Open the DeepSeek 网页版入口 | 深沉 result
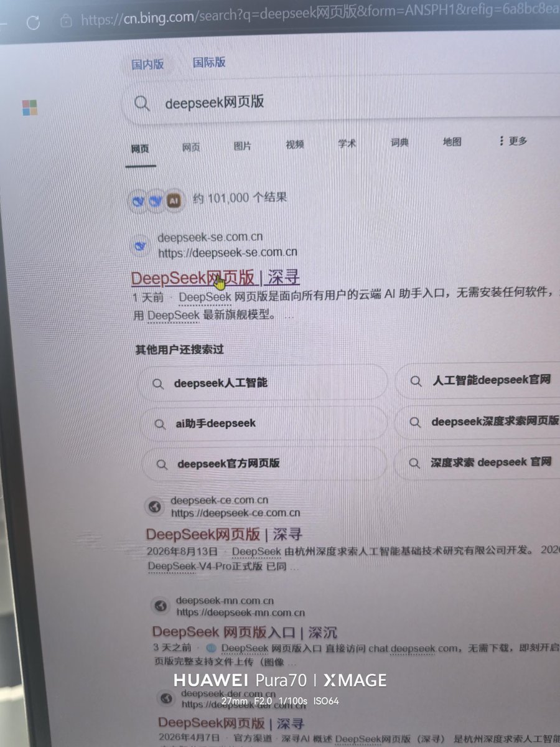560x747 pixels. tap(245, 632)
